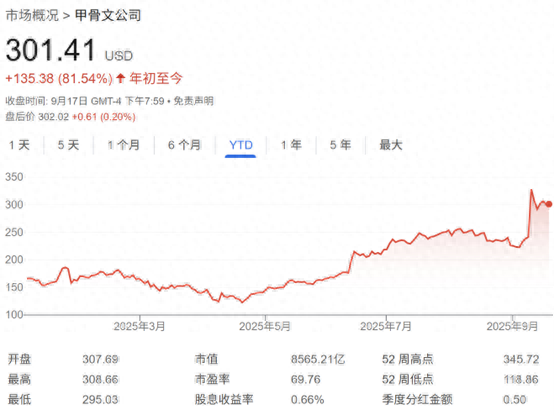The image size is (554, 415).
Task: Click the 100 y-axis label
Action: tap(14, 314)
